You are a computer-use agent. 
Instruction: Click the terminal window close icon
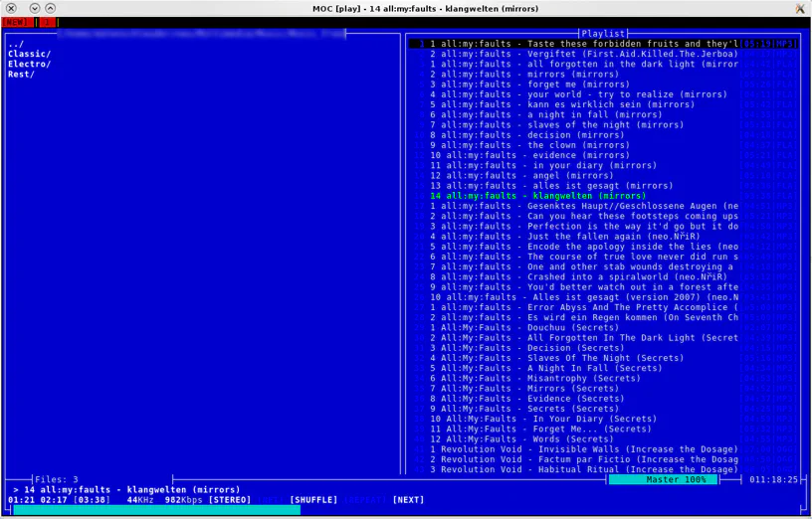coord(11,8)
